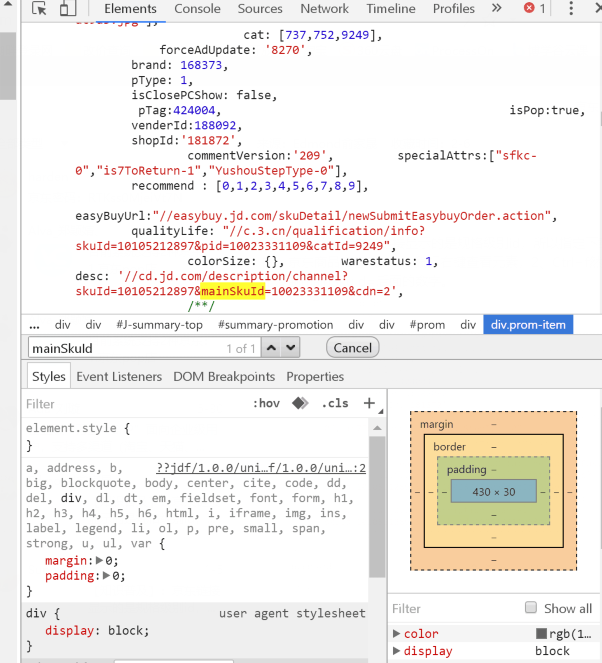Click the computed styles Filter field
Image resolution: width=602 pixels, height=663 pixels.
(454, 608)
